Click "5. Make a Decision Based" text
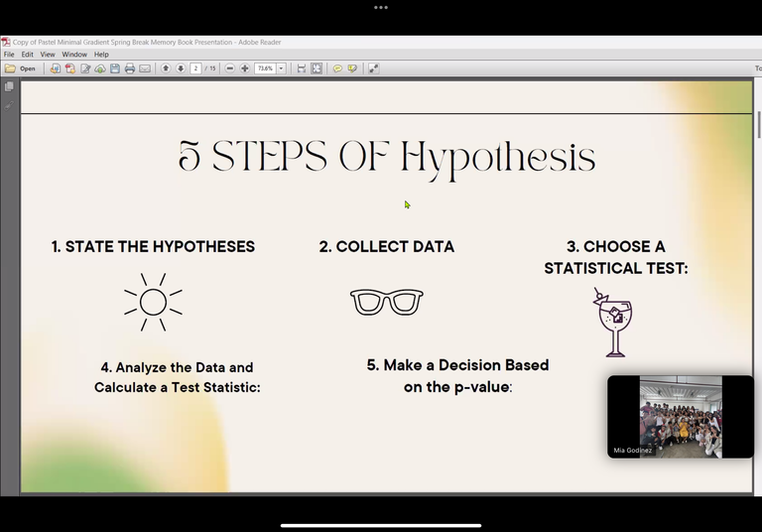 (457, 365)
